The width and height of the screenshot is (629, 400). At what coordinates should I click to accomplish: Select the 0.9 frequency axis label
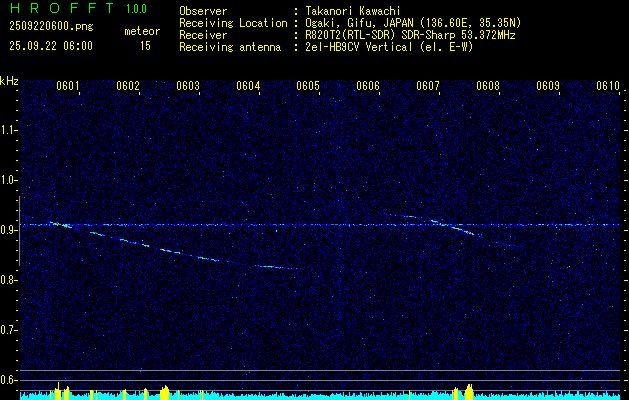pyautogui.click(x=9, y=230)
